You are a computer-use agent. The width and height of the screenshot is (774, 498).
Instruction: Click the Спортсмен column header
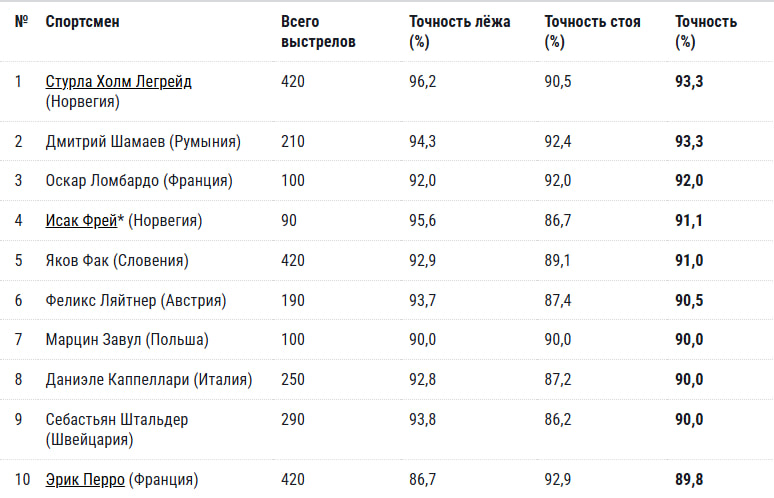coord(82,22)
